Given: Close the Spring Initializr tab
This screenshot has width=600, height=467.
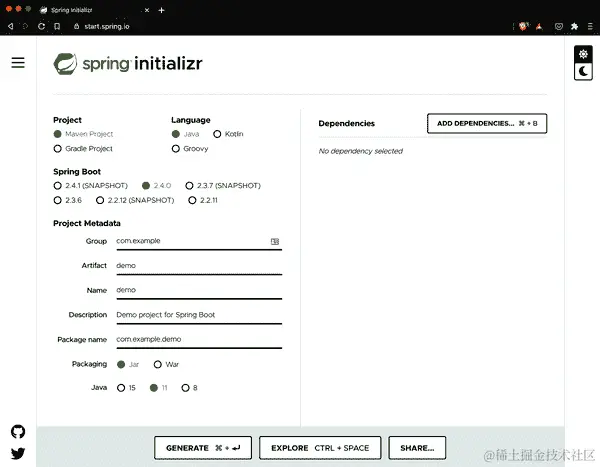Looking at the screenshot, I should (x=147, y=10).
